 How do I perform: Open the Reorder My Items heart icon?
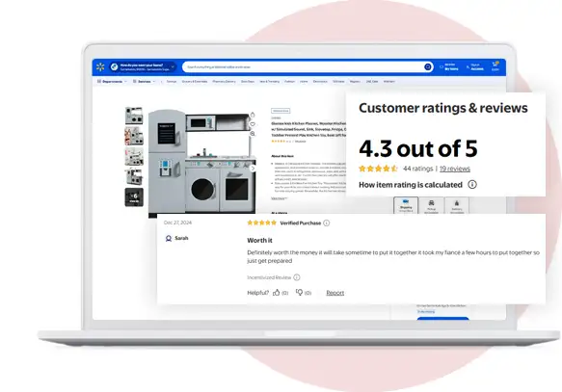(x=442, y=67)
